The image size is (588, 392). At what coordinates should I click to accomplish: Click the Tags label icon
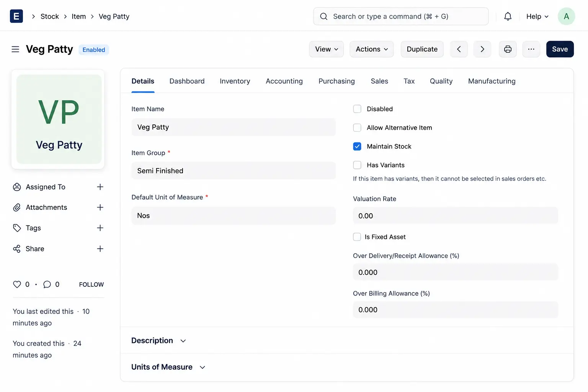[x=17, y=228]
